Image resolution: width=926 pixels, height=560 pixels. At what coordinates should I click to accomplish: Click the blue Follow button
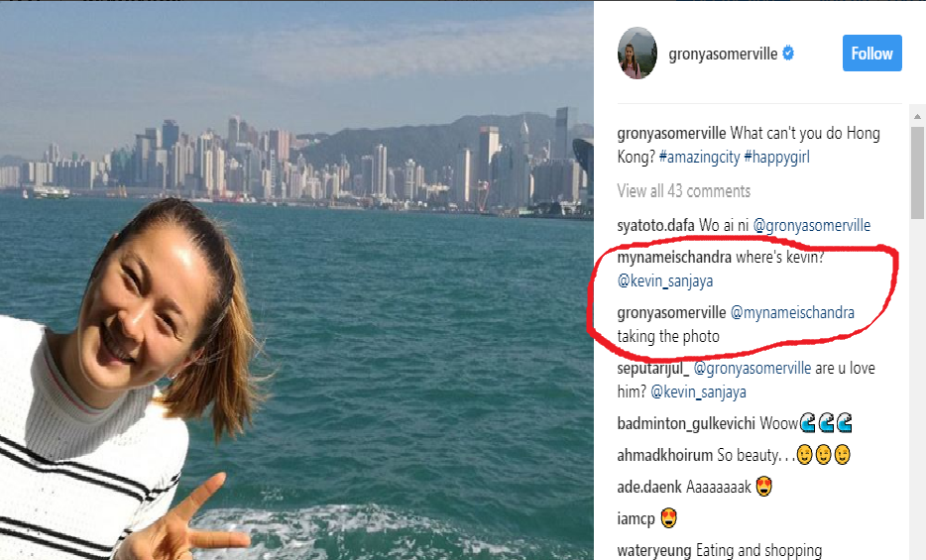click(871, 54)
